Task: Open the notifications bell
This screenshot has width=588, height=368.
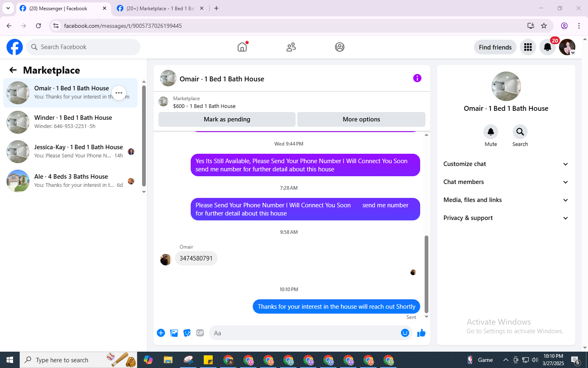Action: (x=548, y=47)
